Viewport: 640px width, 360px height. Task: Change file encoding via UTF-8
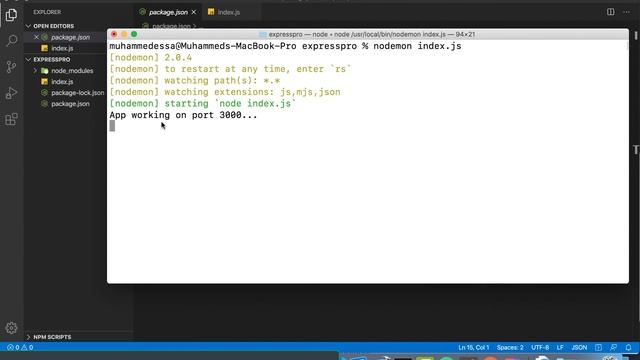click(540, 347)
